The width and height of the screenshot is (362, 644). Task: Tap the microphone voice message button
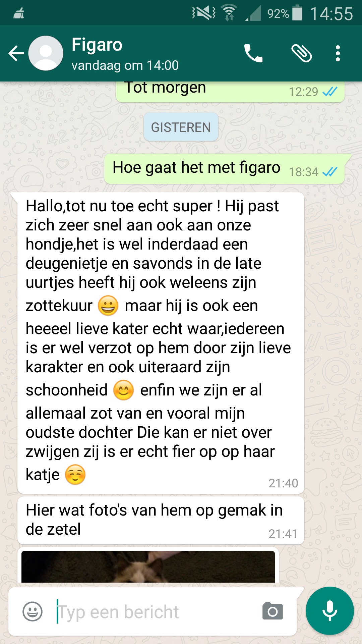[x=330, y=611]
